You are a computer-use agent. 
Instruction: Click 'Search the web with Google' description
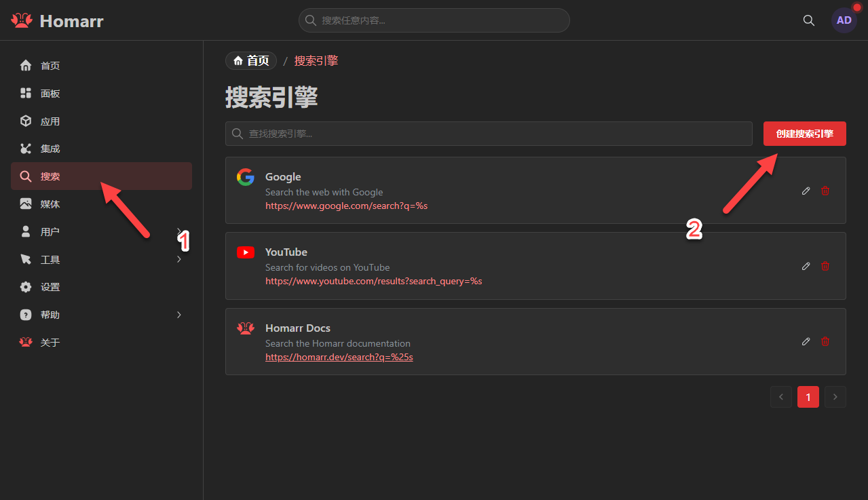324,192
